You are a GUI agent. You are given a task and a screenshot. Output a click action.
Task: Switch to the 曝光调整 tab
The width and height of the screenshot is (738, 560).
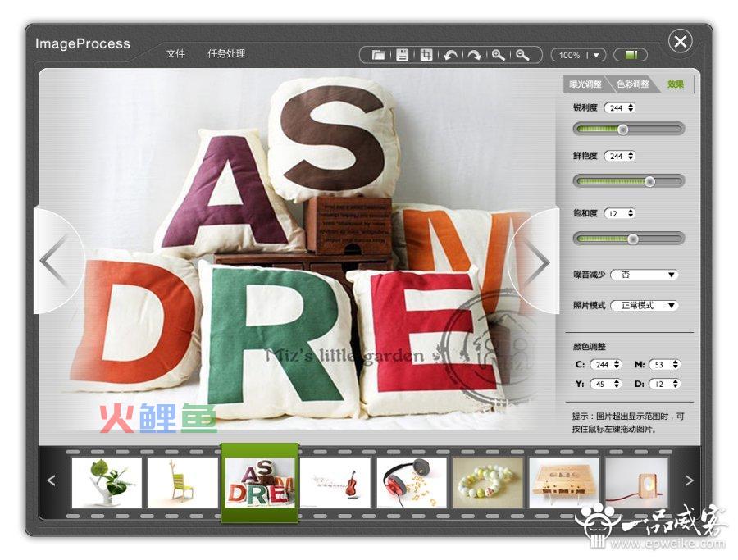pos(585,84)
